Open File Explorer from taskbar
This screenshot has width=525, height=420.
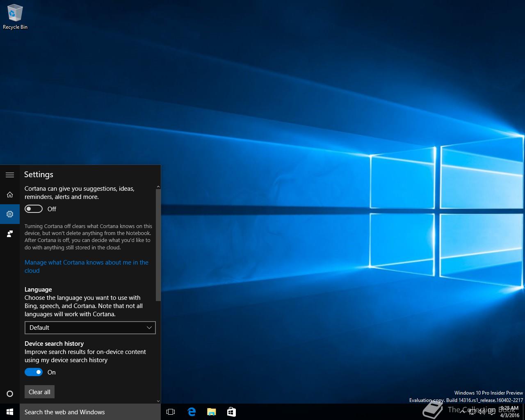(x=211, y=412)
